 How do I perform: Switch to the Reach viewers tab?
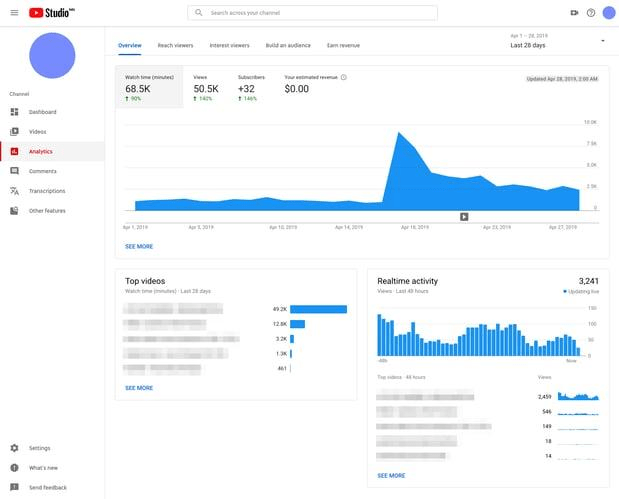pyautogui.click(x=175, y=45)
